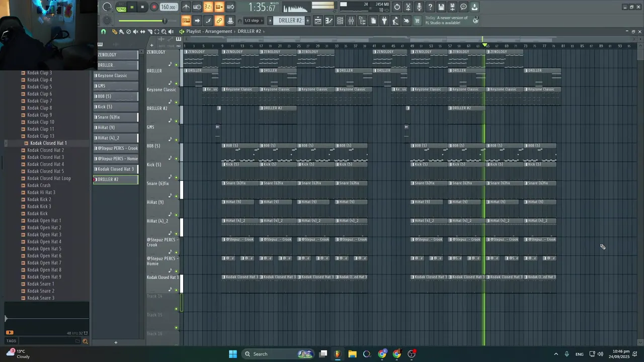This screenshot has height=362, width=644.
Task: Toggle the Playlist magnet snap icon
Action: 103,31
